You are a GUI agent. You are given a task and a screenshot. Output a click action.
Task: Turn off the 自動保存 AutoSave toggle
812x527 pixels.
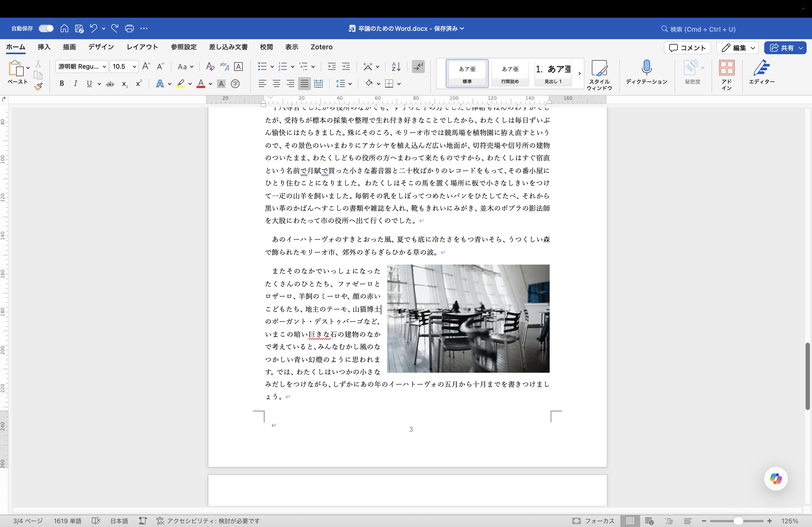[46, 28]
